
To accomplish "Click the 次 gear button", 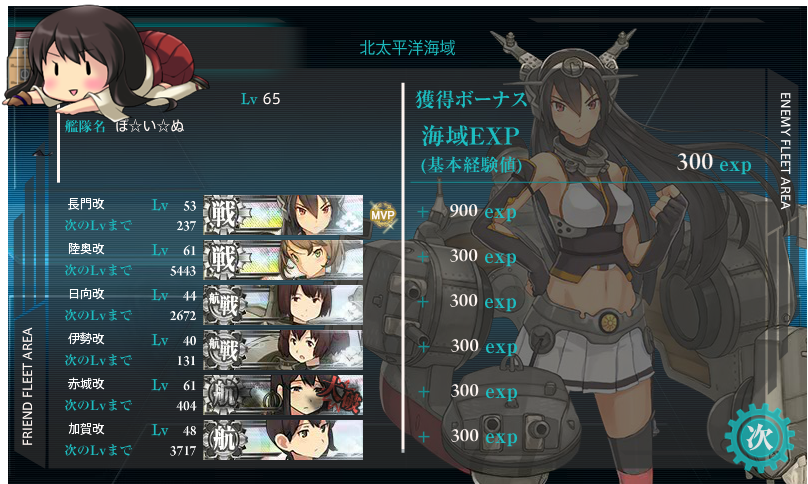I will point(759,437).
